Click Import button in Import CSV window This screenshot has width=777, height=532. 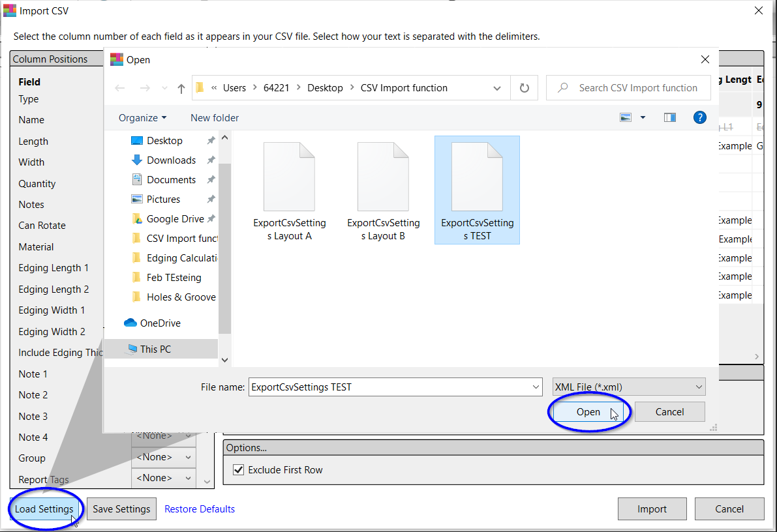click(x=652, y=509)
